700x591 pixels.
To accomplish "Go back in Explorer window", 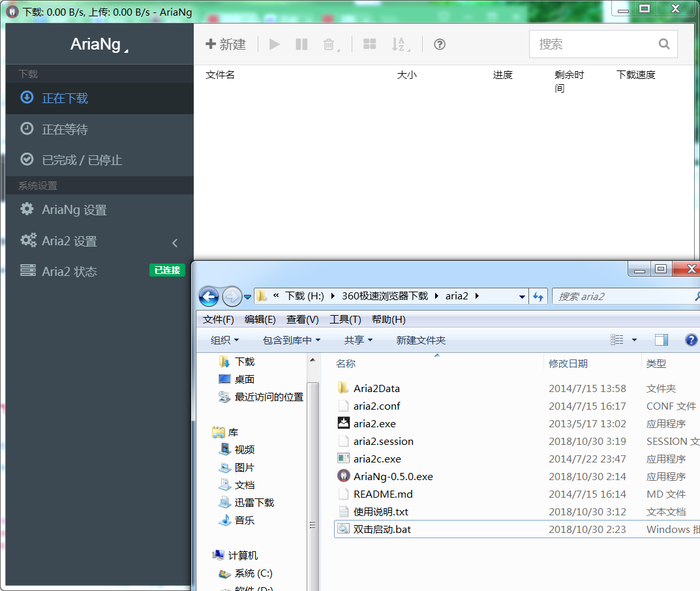I will click(x=209, y=296).
